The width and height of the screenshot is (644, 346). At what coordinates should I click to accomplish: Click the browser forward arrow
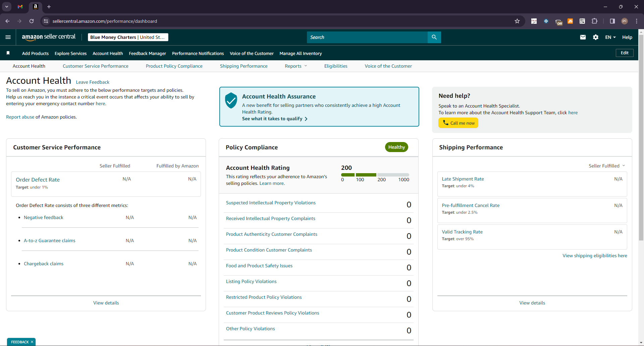(x=19, y=21)
